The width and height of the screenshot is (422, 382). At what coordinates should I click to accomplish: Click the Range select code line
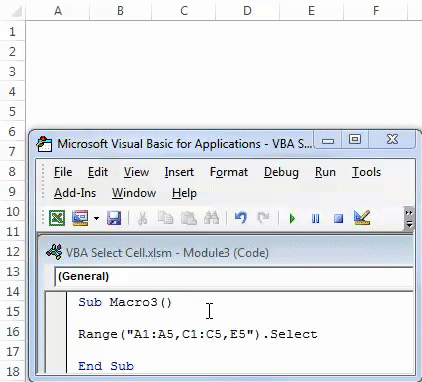click(x=198, y=334)
